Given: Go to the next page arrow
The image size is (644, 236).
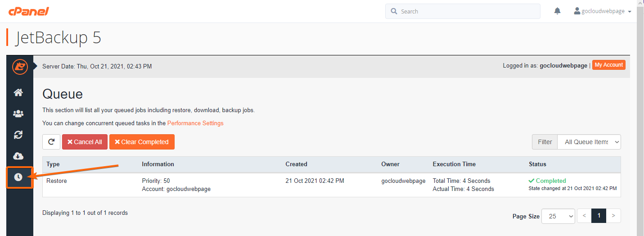Looking at the screenshot, I should tap(613, 216).
